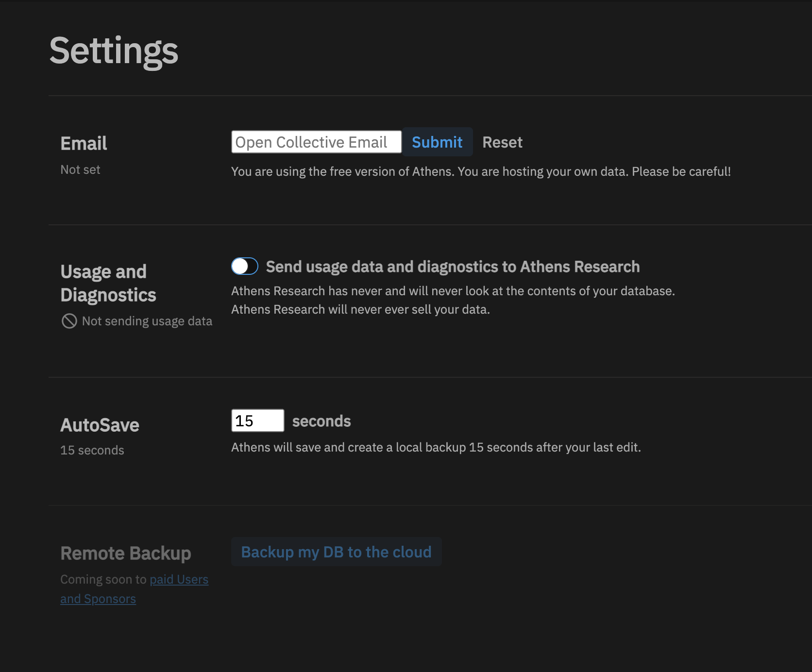Screen dimensions: 812x672
Task: Click inside the Open Collective Email field
Action: [x=316, y=142]
